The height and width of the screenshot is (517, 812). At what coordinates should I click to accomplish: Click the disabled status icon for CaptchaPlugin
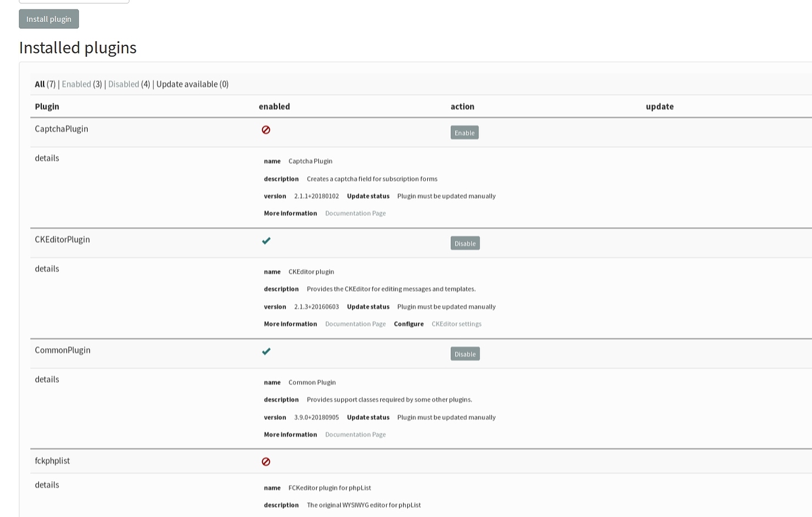pyautogui.click(x=266, y=130)
